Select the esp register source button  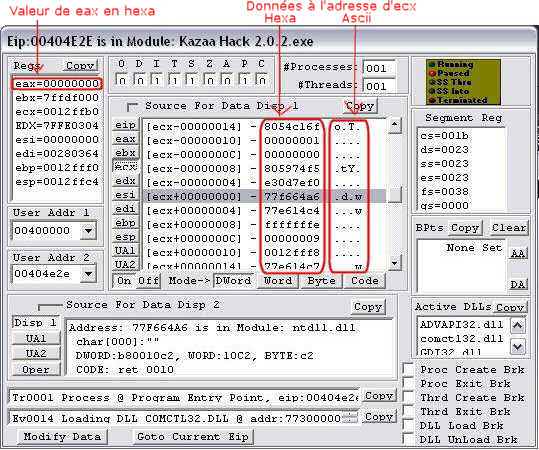pyautogui.click(x=125, y=237)
